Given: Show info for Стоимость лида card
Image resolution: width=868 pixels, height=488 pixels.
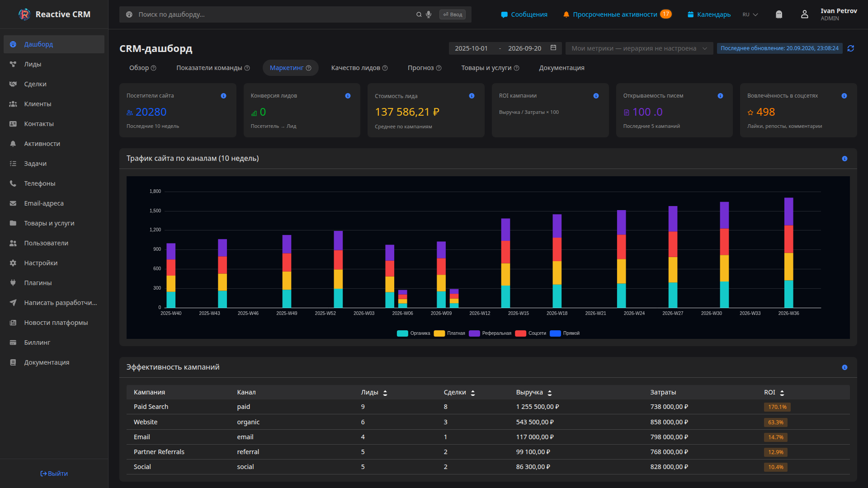Looking at the screenshot, I should pos(472,96).
